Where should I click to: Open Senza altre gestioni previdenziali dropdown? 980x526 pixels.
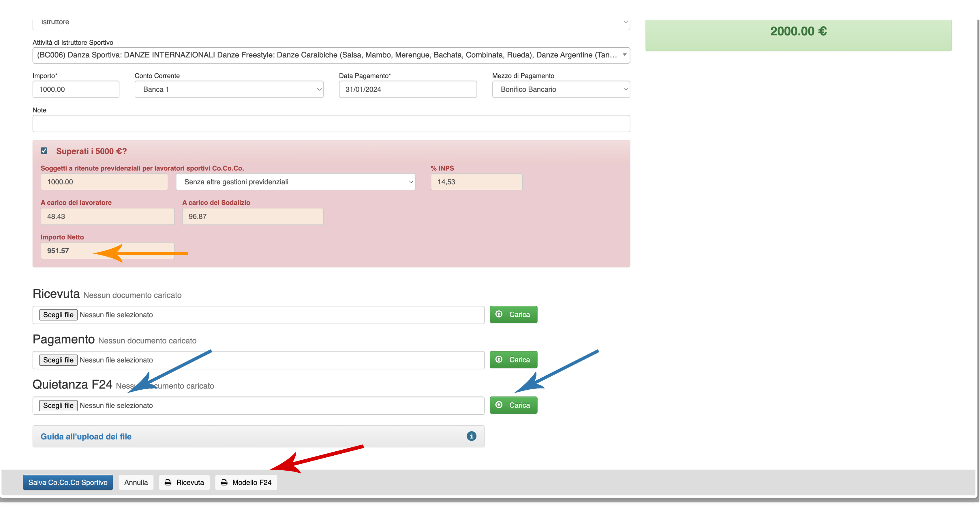(x=295, y=182)
